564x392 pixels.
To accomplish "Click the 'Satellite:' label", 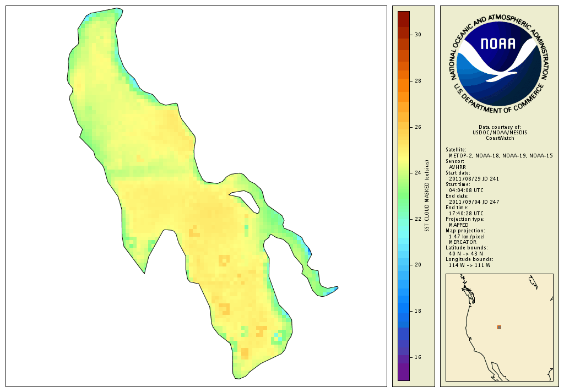I will point(455,150).
